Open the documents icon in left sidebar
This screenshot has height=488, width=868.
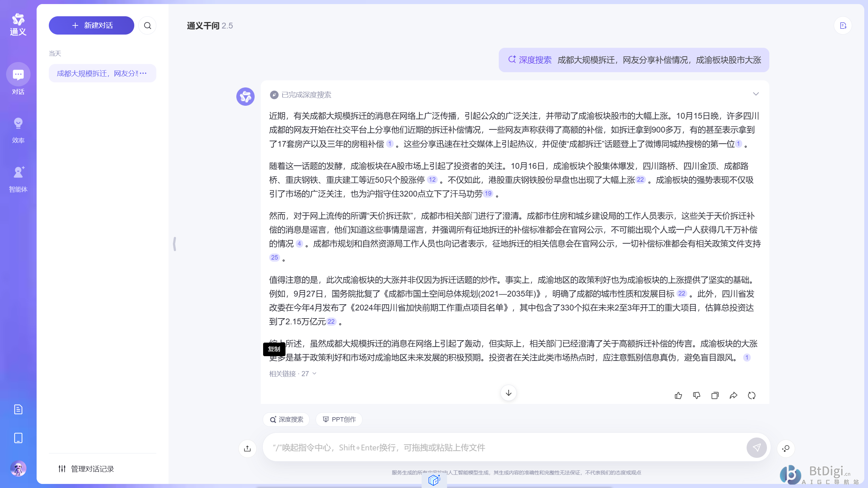tap(18, 409)
